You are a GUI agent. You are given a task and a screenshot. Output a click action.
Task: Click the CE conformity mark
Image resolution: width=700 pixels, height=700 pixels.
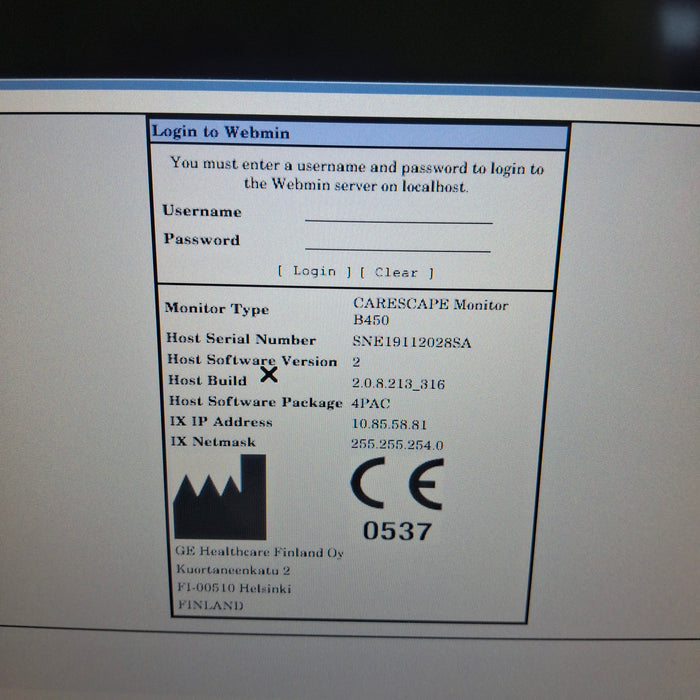click(396, 488)
